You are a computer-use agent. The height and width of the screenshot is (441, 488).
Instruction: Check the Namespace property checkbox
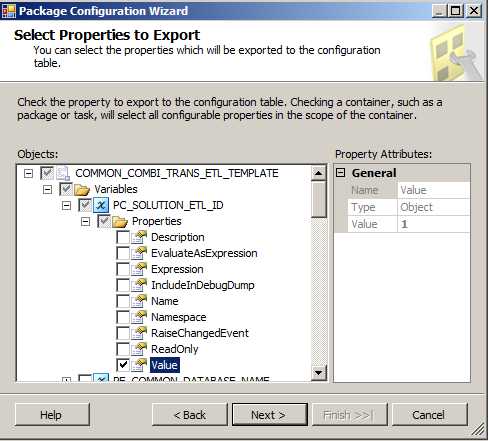[123, 317]
